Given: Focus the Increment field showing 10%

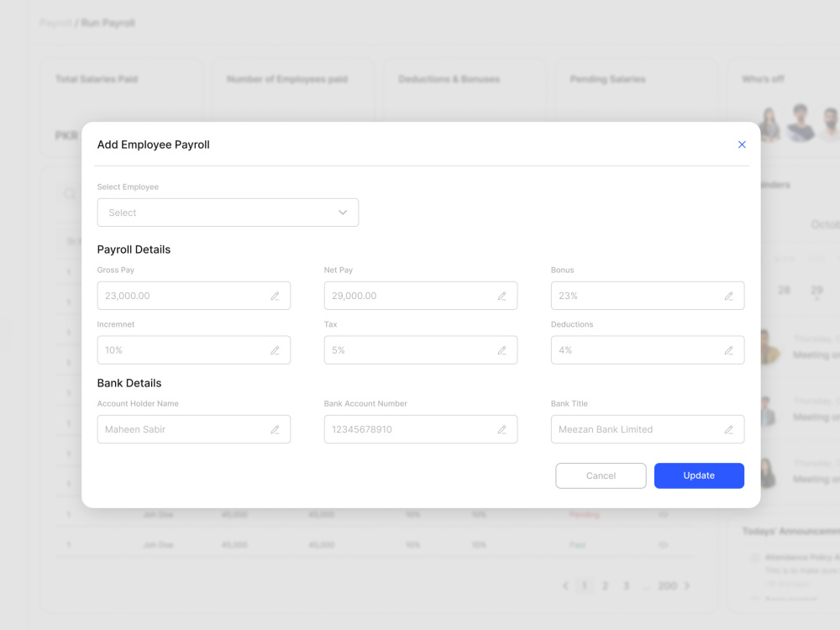Looking at the screenshot, I should 193,350.
